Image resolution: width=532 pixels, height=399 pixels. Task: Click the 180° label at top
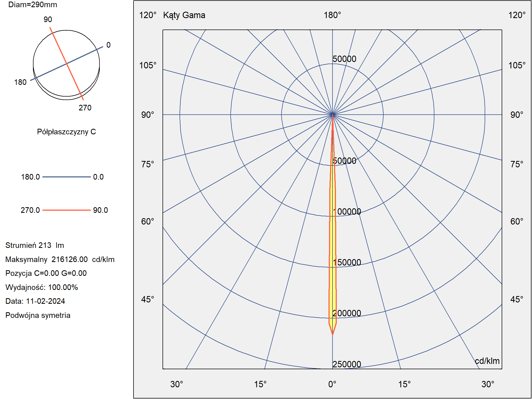(332, 15)
